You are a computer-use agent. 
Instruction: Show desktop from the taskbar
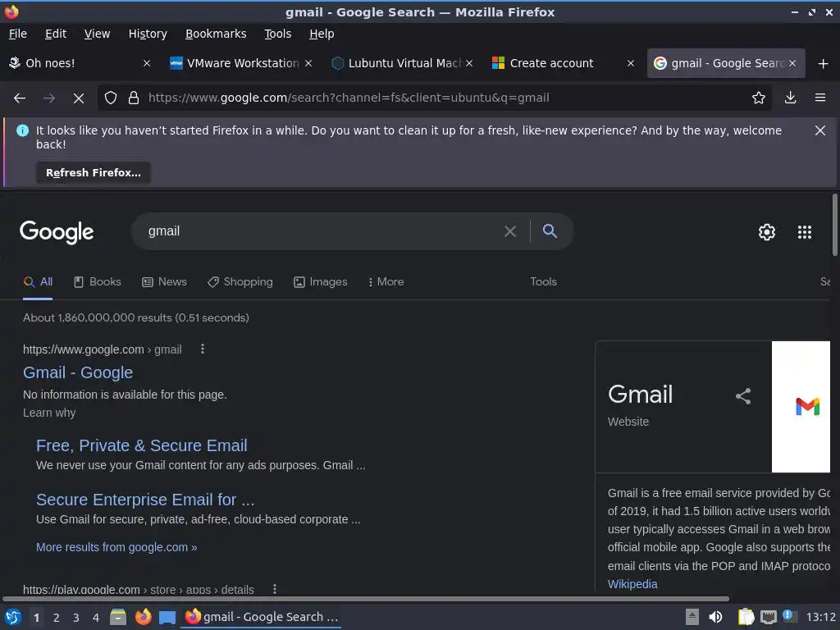tap(167, 618)
